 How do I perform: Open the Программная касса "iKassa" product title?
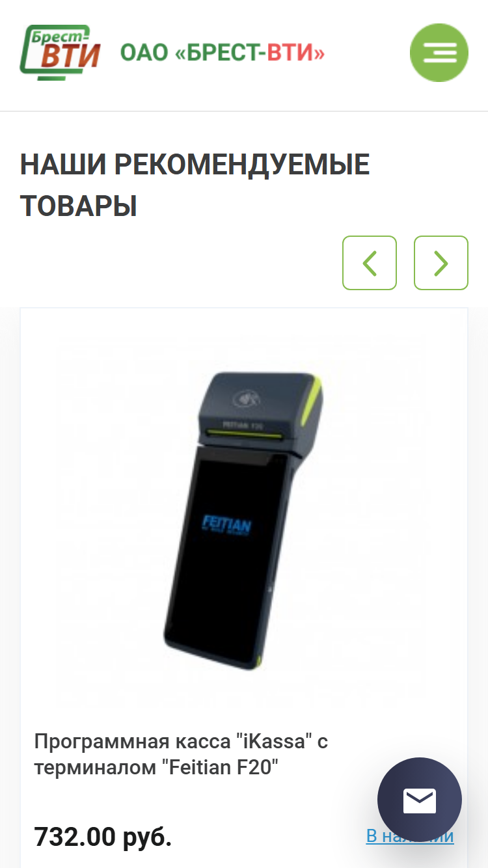click(x=182, y=754)
